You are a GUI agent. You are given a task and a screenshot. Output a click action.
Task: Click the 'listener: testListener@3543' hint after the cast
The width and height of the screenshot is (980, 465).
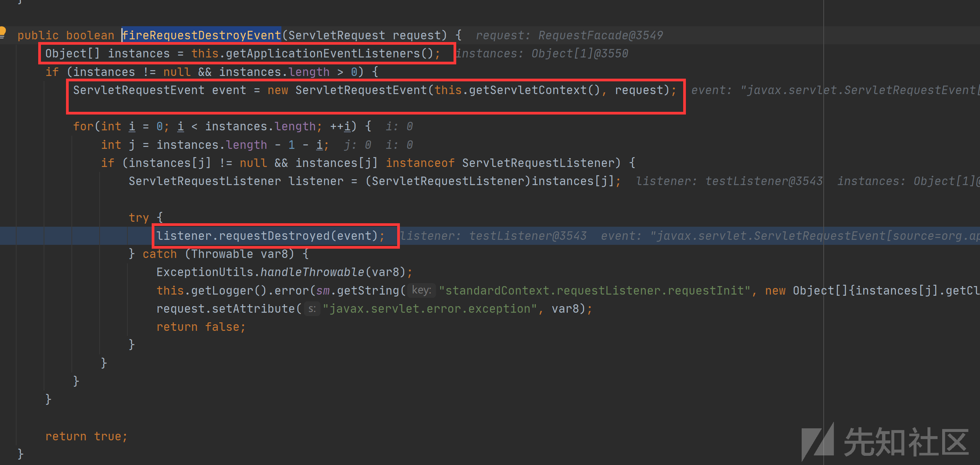tap(729, 181)
